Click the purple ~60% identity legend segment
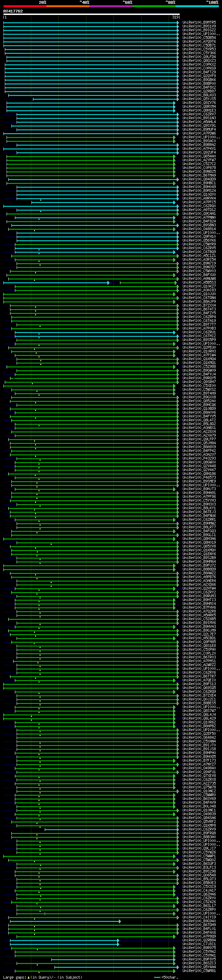 [111, 6]
